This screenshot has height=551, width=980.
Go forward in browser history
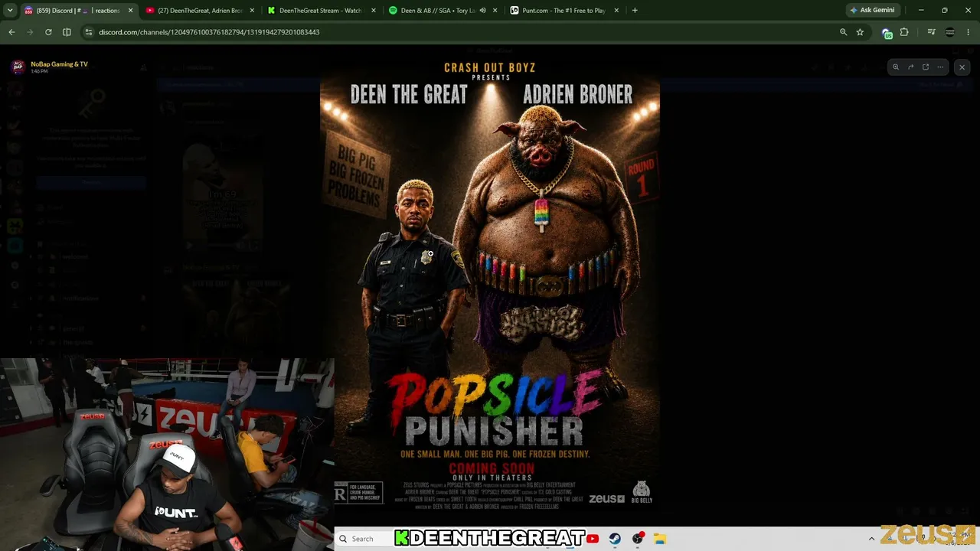point(30,32)
